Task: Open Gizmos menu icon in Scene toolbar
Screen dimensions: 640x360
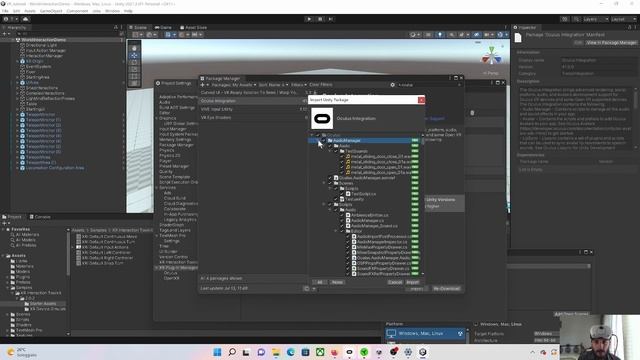Action: pos(500,35)
